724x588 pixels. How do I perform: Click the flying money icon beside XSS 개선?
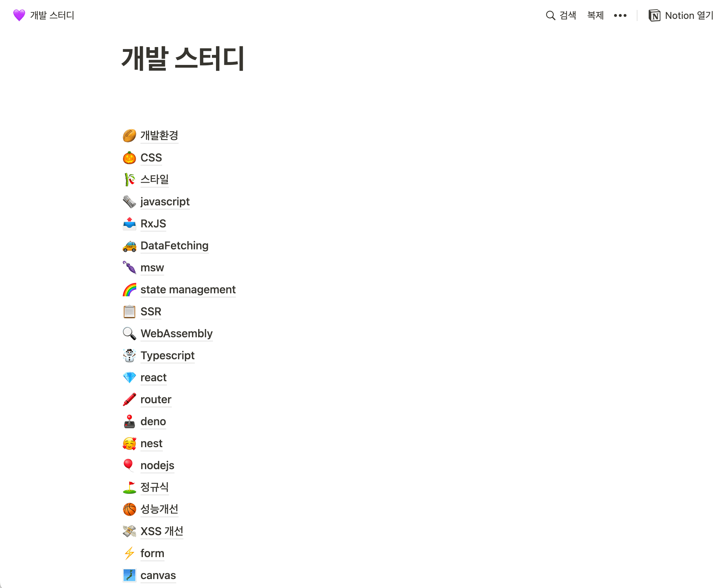129,531
